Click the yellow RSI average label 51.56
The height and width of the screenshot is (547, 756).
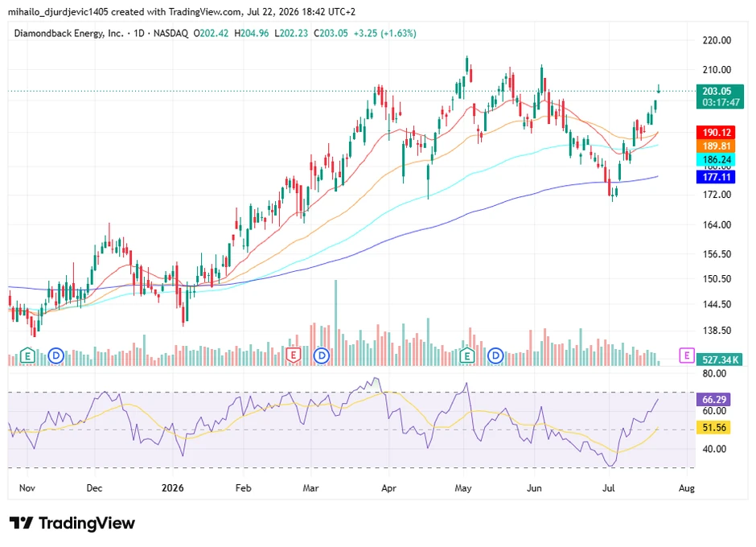[x=713, y=427]
